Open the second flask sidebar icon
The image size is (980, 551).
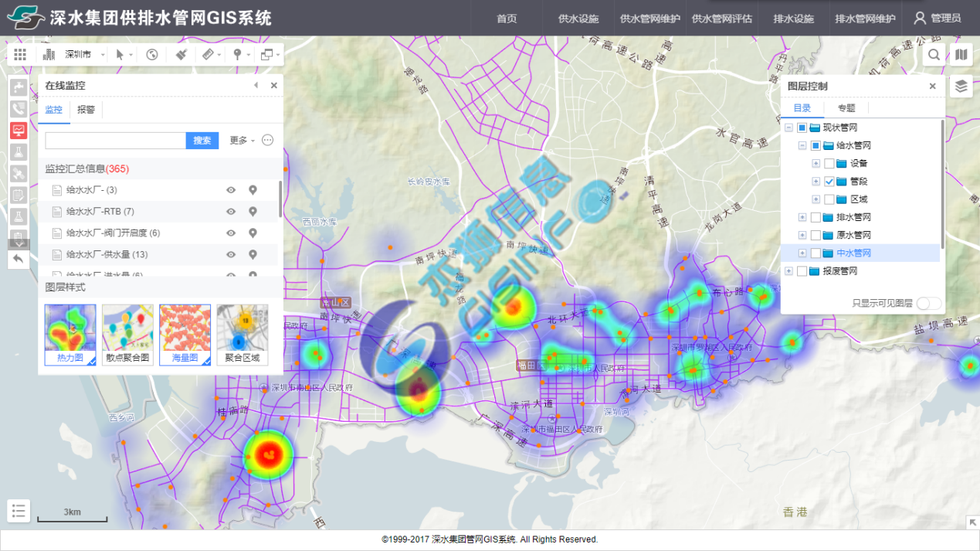tap(18, 217)
